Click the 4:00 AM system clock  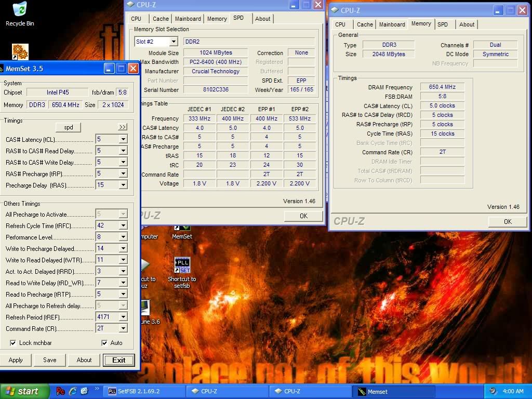513,391
